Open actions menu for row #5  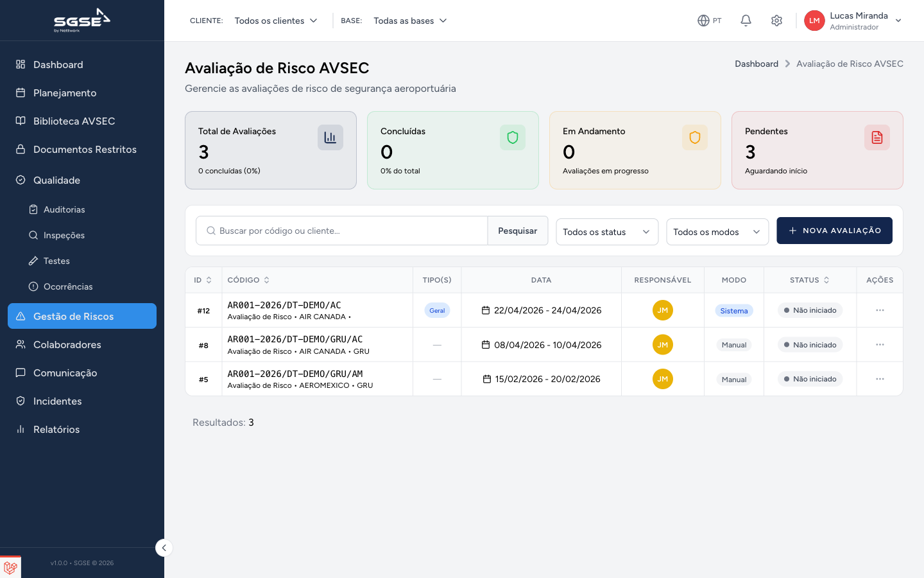click(880, 379)
